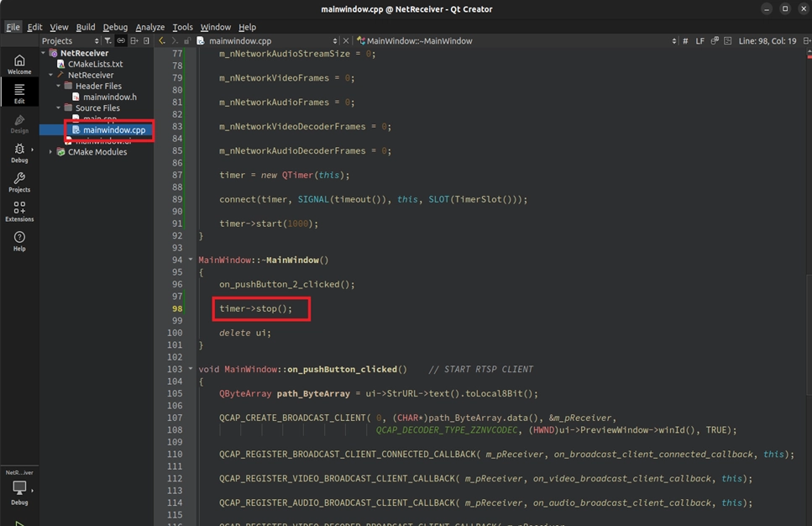812x526 pixels.
Task: Place cursor on 'timer->stop();' line
Action: [256, 308]
